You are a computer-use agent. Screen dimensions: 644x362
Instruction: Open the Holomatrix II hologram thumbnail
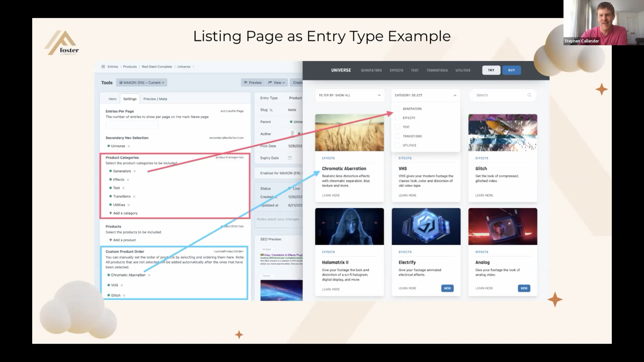(350, 227)
